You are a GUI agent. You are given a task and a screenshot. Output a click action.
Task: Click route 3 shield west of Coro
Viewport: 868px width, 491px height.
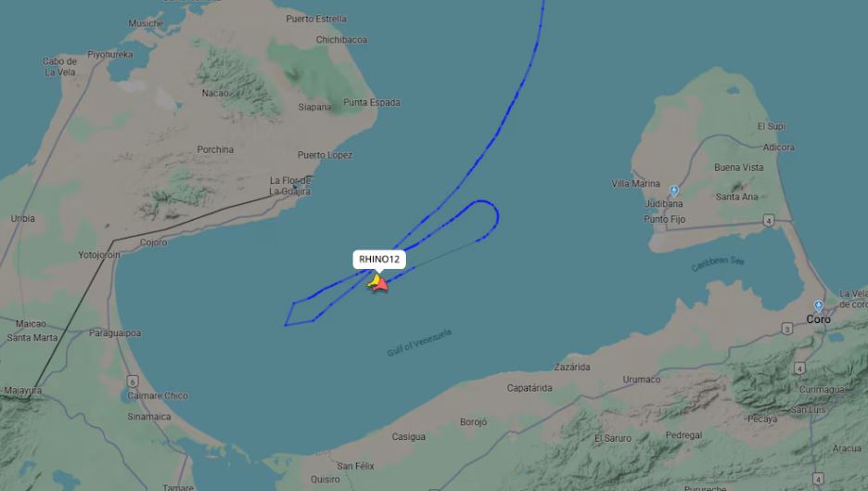[786, 329]
